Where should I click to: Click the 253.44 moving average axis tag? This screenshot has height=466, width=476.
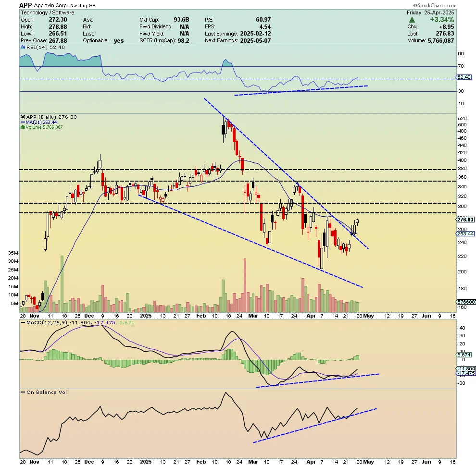pyautogui.click(x=465, y=233)
